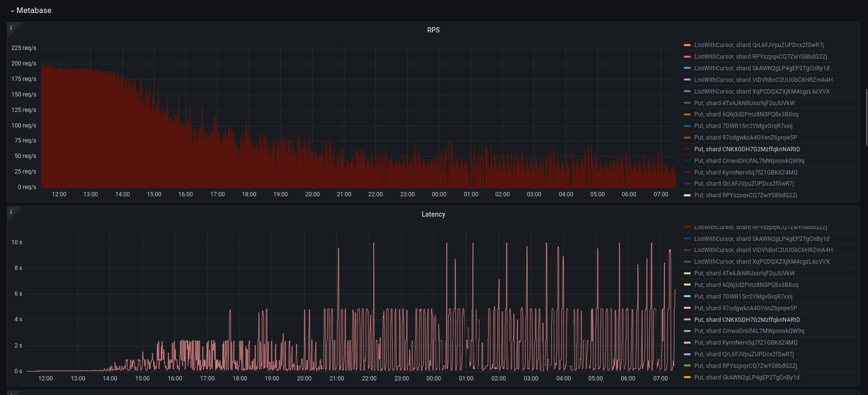In Latency legend, click Put shard 6Q6j3d2Pmz8N3PQ8x3BXsq label

(x=746, y=285)
